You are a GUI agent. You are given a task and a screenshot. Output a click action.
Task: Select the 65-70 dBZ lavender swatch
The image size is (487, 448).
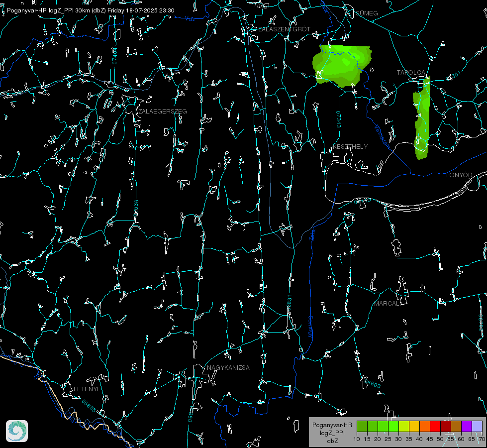(477, 426)
